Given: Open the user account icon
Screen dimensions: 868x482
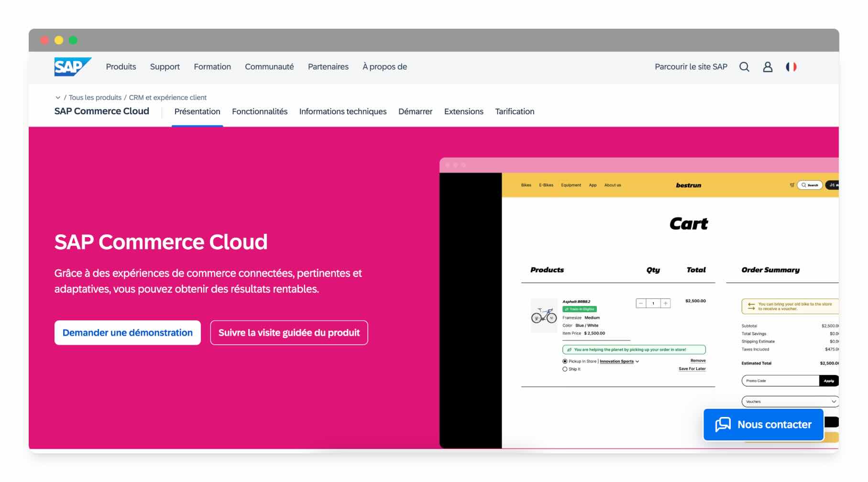Looking at the screenshot, I should (768, 67).
